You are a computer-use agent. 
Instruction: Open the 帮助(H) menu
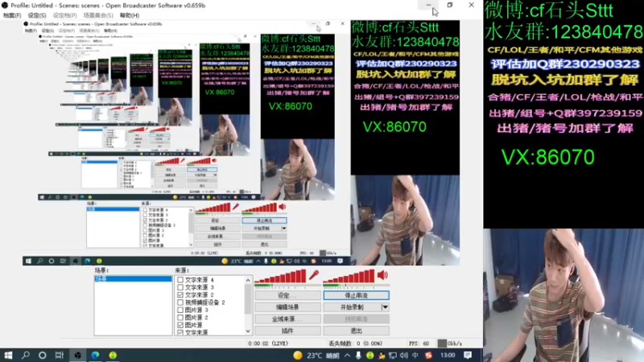[x=130, y=15]
